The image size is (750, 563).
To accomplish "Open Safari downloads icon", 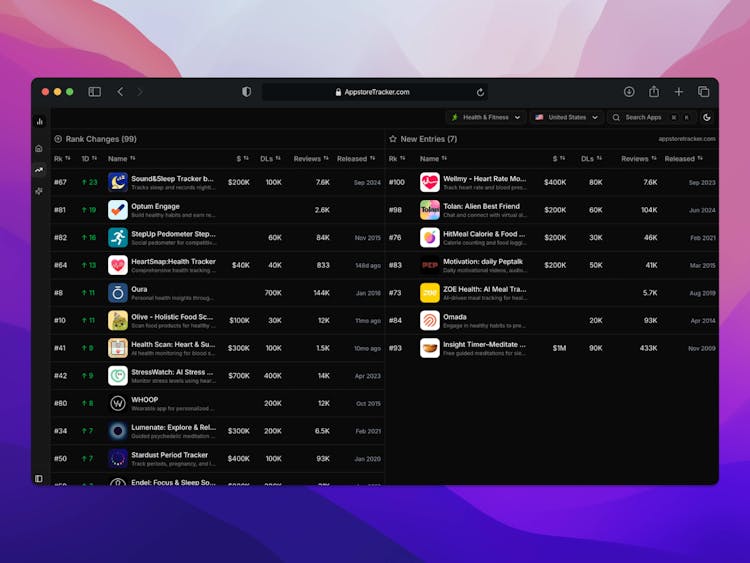I will point(629,92).
